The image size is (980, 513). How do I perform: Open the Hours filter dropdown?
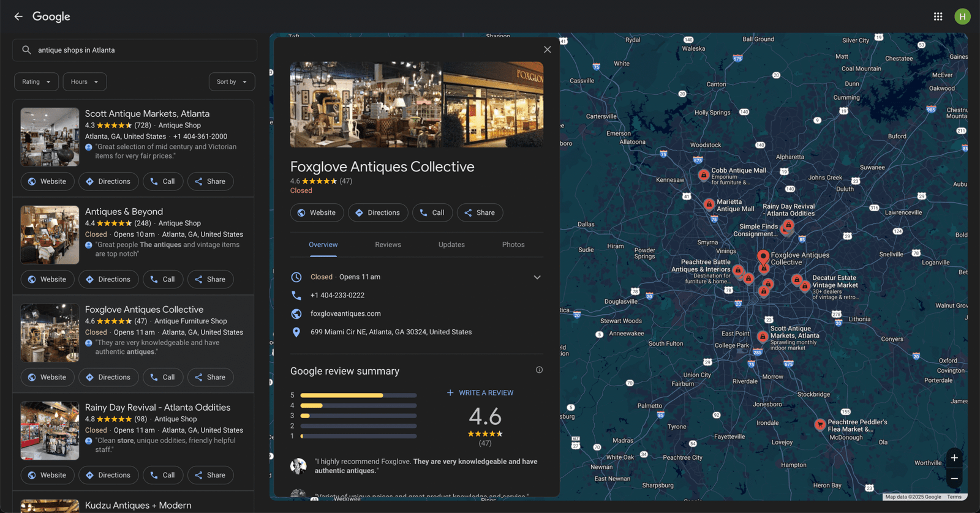85,81
